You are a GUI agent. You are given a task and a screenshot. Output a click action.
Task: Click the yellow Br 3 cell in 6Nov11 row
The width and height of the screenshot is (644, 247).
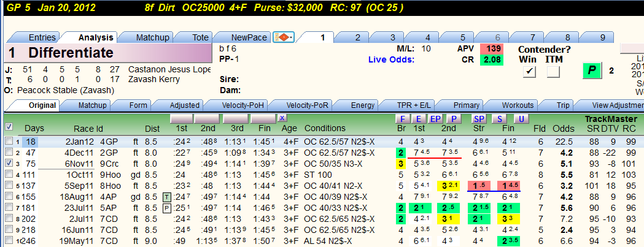400,164
